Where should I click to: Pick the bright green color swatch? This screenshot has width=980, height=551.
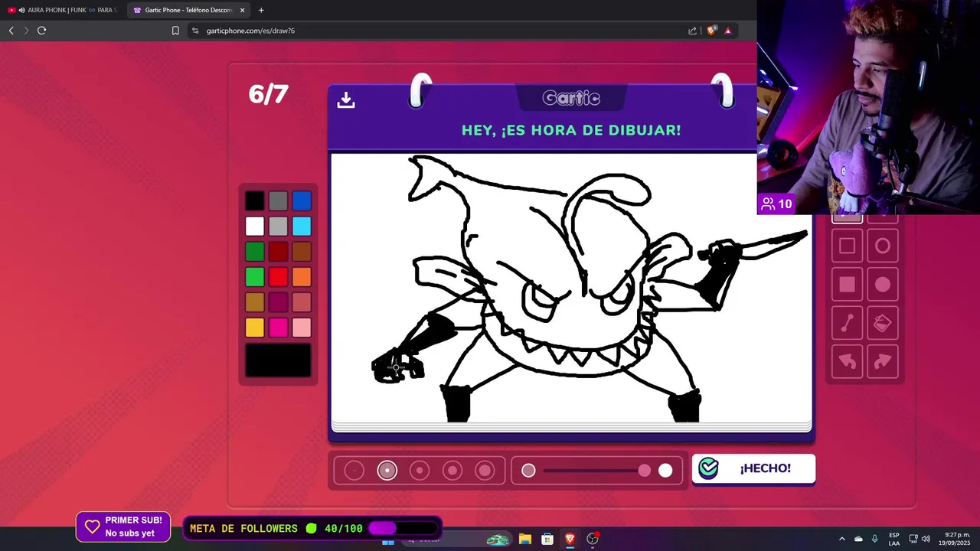tap(255, 277)
